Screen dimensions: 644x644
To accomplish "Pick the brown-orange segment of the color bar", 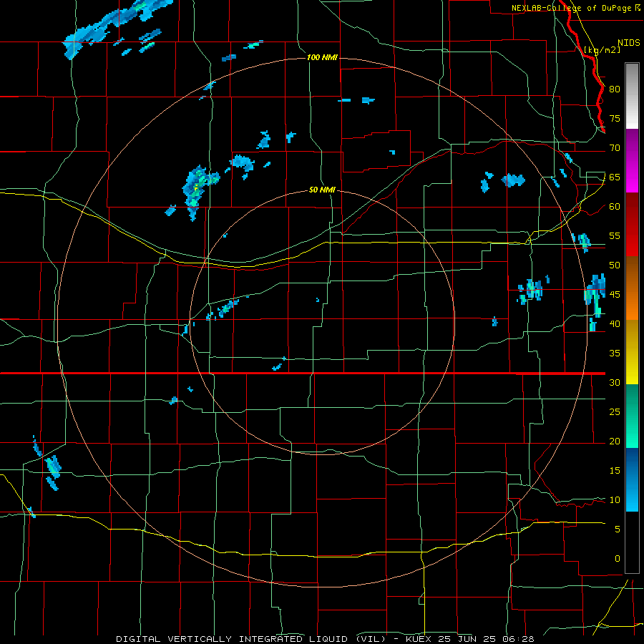I will point(632,288).
